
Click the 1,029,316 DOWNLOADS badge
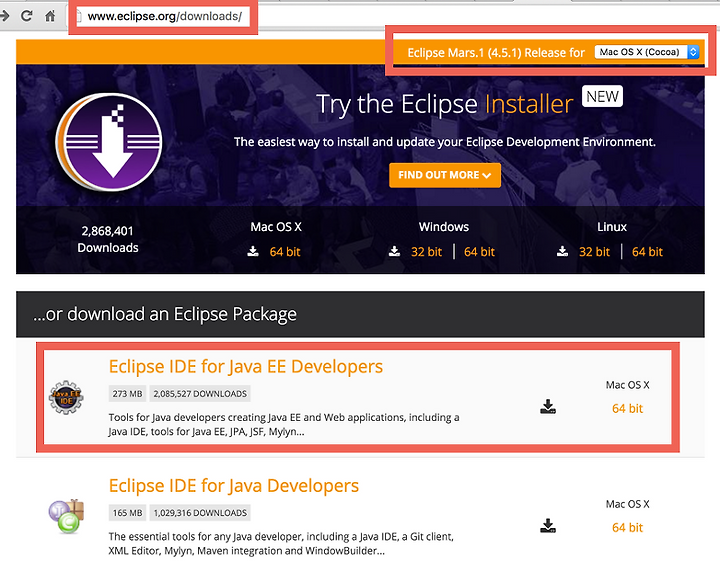[200, 513]
